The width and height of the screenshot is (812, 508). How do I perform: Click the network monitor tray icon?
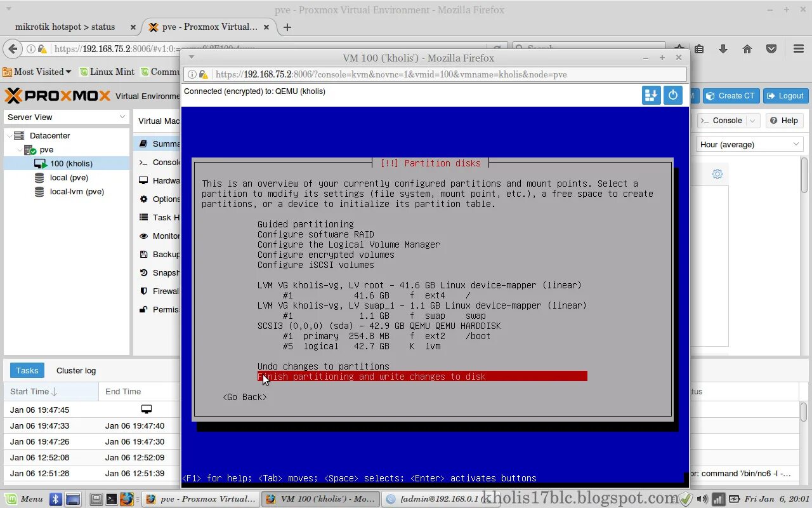point(718,499)
